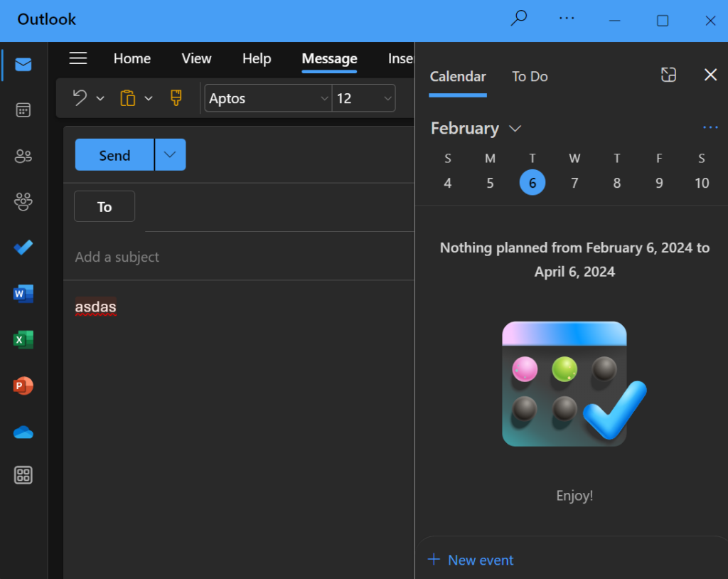Open the Send options dropdown arrow
This screenshot has width=728, height=579.
pyautogui.click(x=170, y=154)
